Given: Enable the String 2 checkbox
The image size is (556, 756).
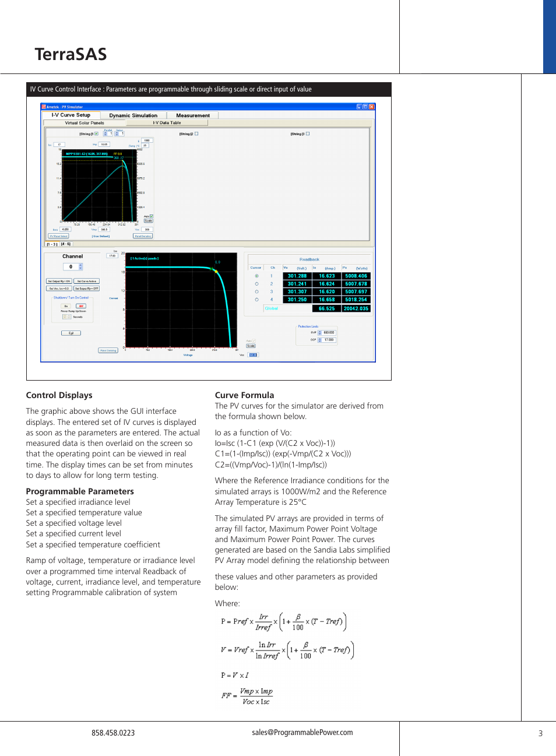Looking at the screenshot, I should pos(196,133).
